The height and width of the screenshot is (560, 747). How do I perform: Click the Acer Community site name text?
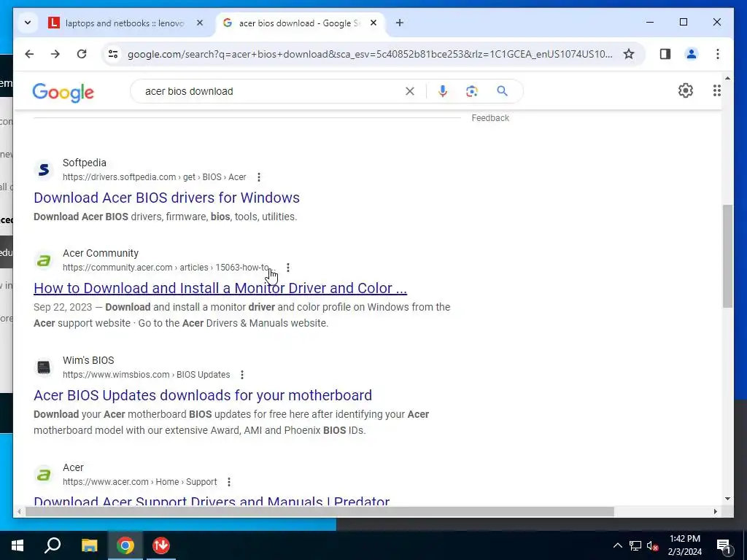pos(101,253)
